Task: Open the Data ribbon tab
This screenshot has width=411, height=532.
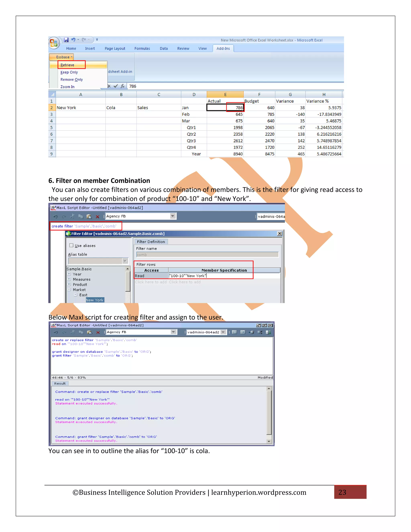Action: (x=164, y=48)
